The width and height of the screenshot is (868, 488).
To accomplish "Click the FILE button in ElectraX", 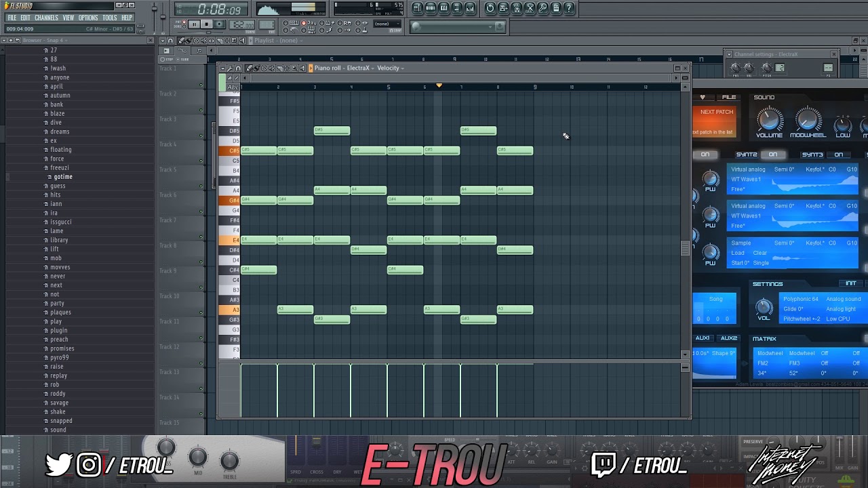I will pyautogui.click(x=728, y=97).
